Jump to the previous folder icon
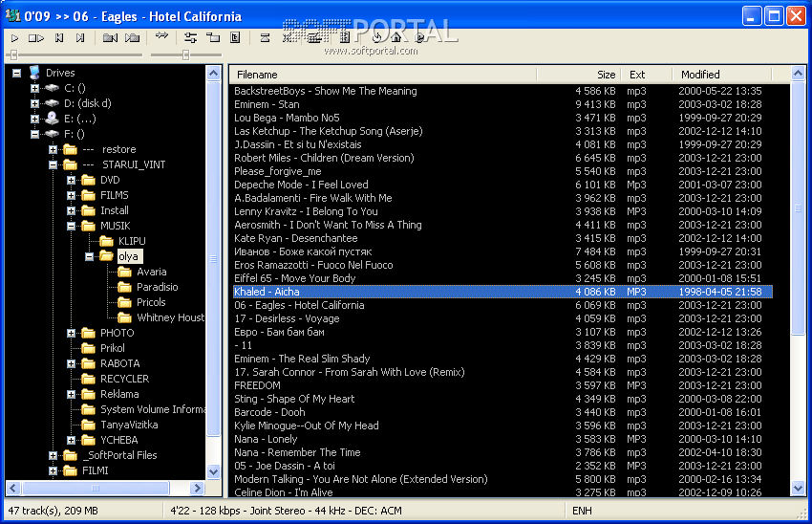This screenshot has height=524, width=812. (x=110, y=38)
